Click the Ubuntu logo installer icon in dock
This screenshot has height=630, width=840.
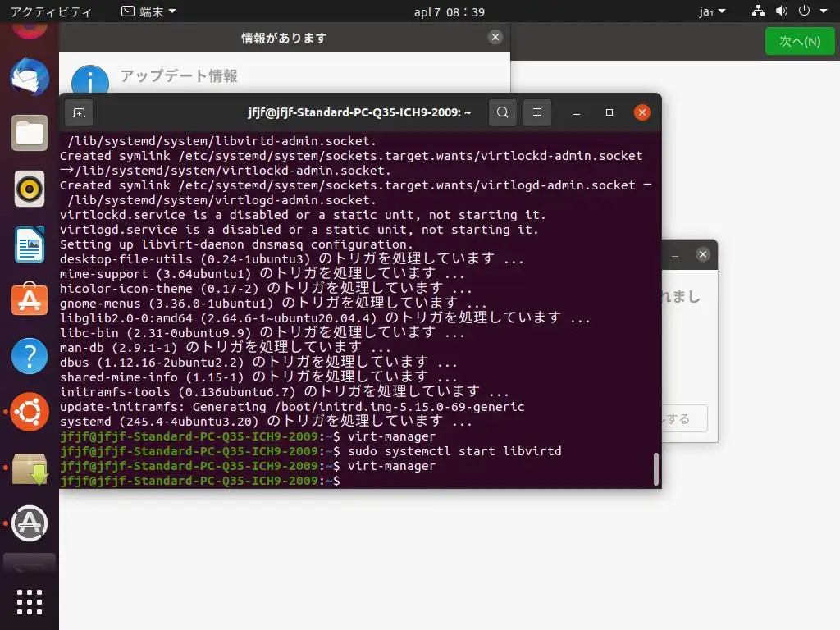click(30, 412)
